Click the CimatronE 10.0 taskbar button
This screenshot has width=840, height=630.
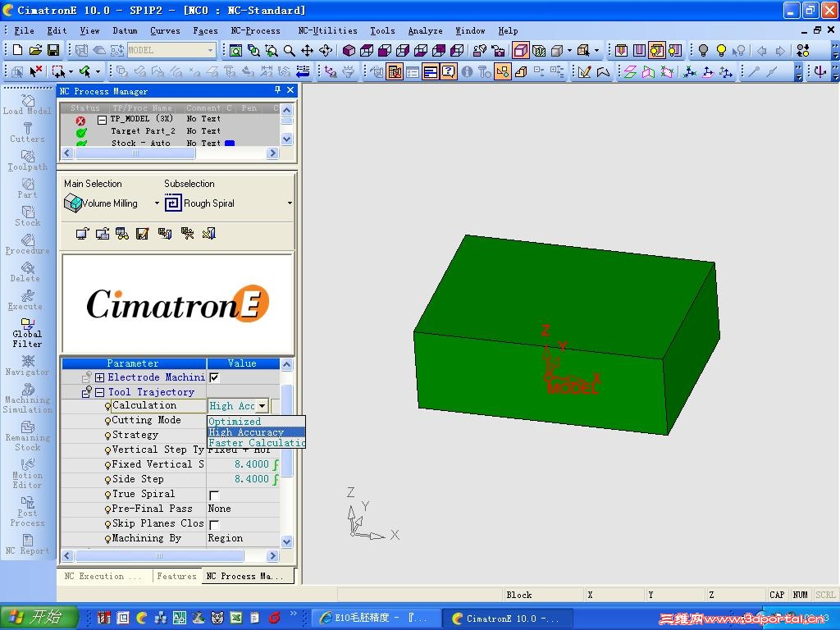coord(507,619)
